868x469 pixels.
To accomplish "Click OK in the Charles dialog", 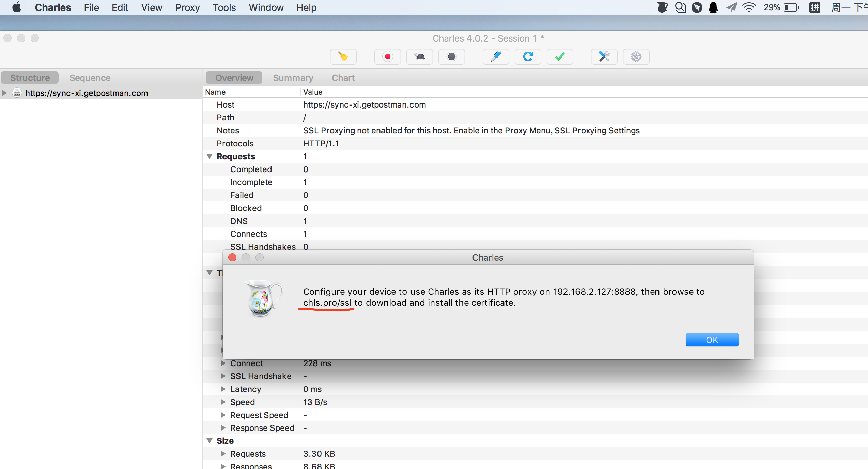I will [712, 340].
